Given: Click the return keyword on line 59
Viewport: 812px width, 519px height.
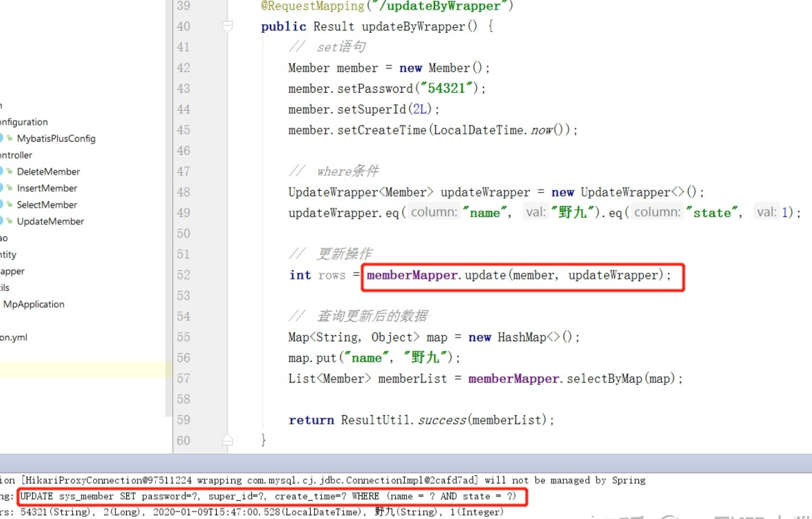Looking at the screenshot, I should click(x=311, y=420).
